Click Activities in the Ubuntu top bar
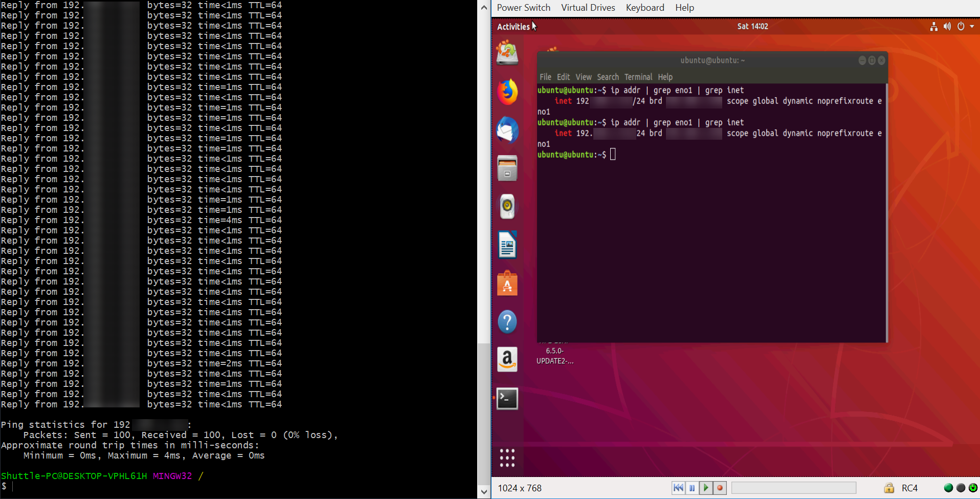This screenshot has height=499, width=980. tap(513, 27)
